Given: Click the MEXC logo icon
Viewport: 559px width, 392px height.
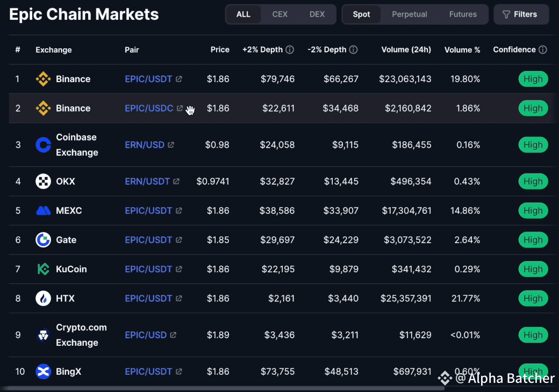Looking at the screenshot, I should 43,211.
